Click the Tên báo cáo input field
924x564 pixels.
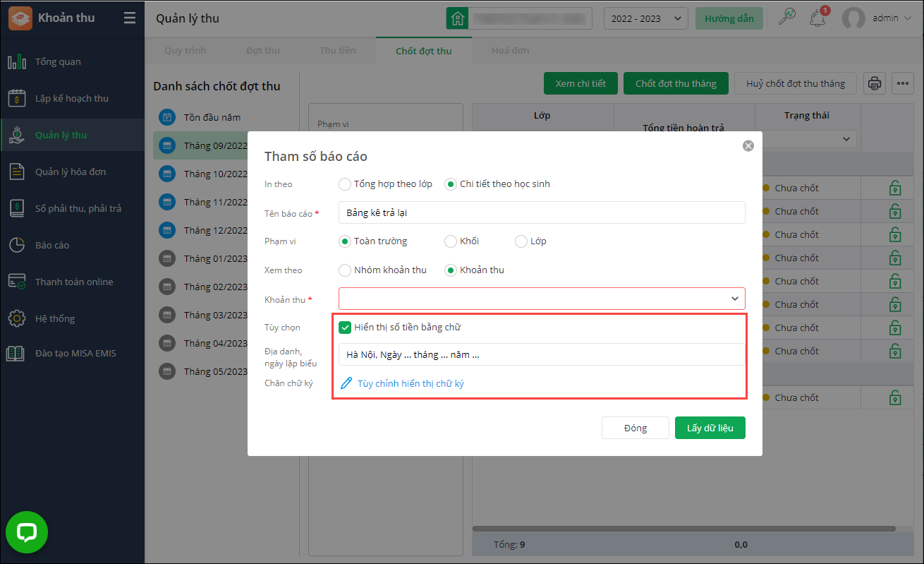coord(542,212)
